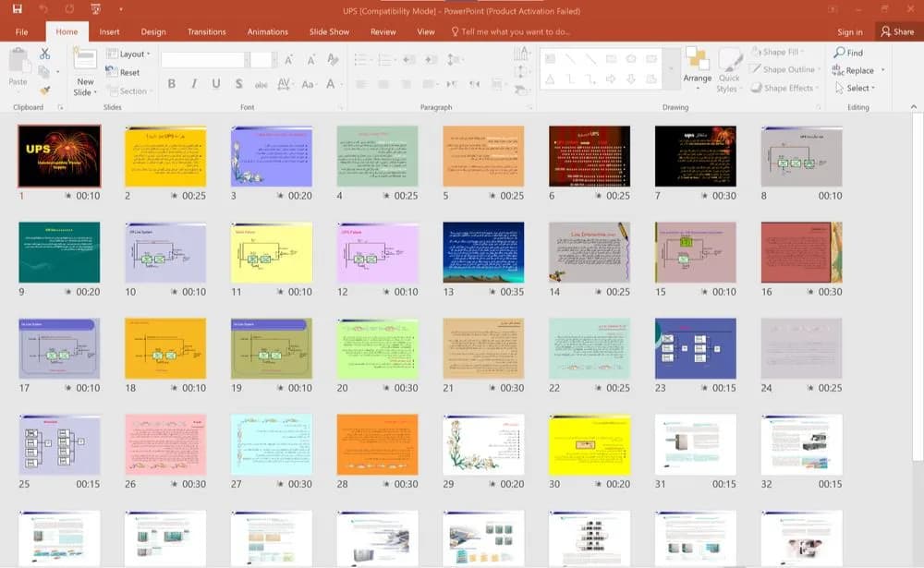
Task: Click the Save icon in the title bar
Action: point(17,9)
